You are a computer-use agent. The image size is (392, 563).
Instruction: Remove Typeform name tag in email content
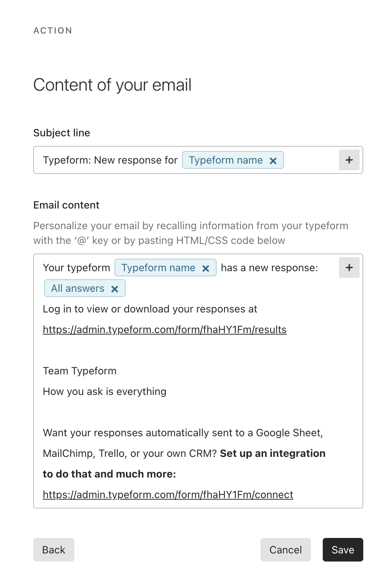coord(206,268)
